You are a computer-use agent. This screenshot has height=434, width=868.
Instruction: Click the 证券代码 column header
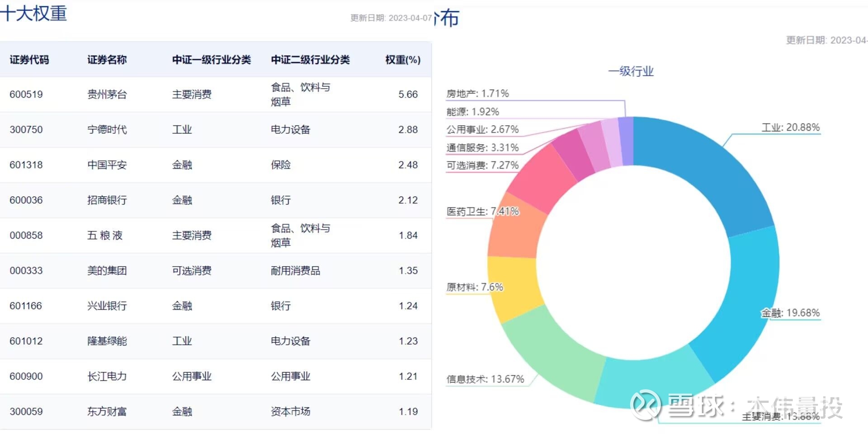click(29, 60)
